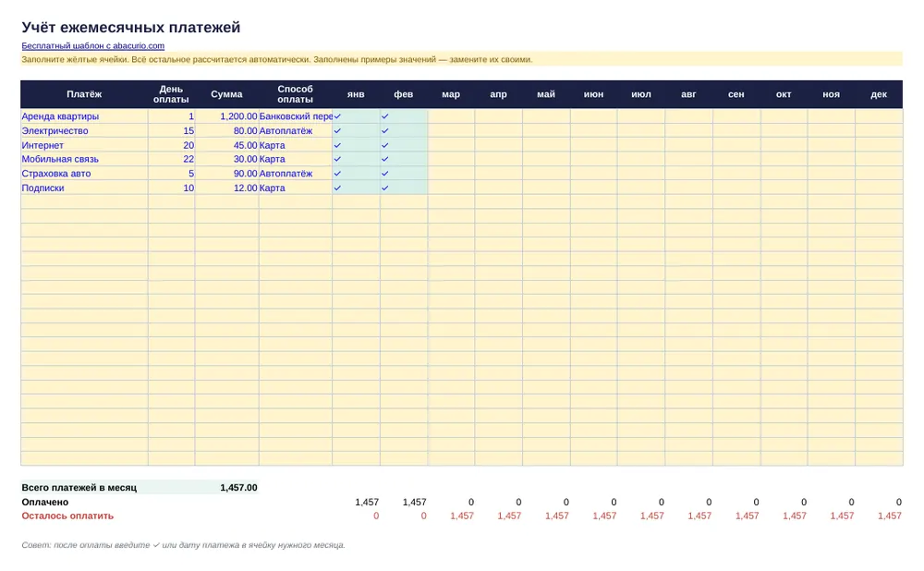
Task: Click Карта in the Интернет row
Action: (x=296, y=145)
